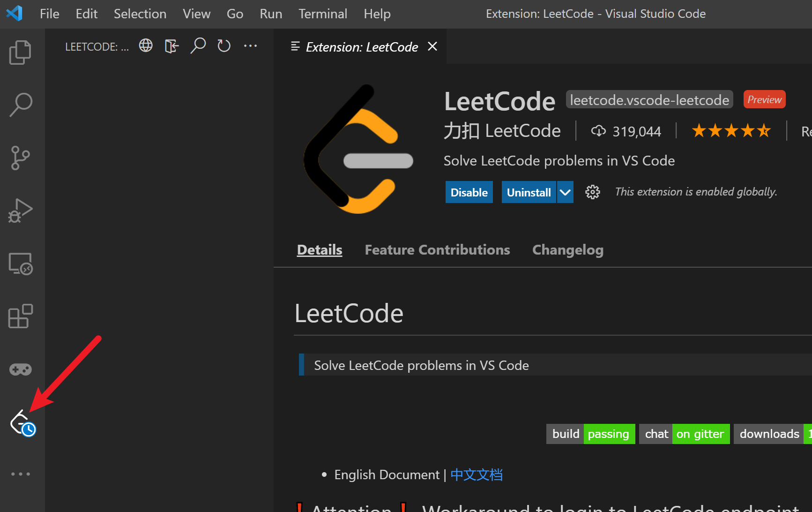
Task: Click the large LeetCode extension logo
Action: (358, 149)
